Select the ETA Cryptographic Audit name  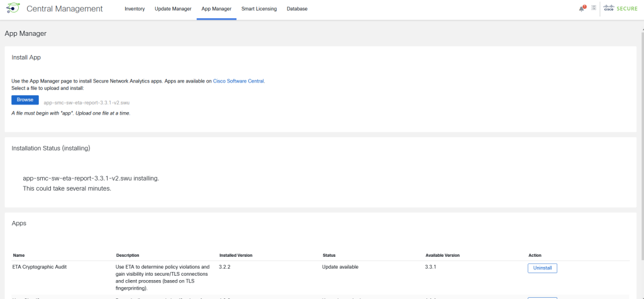(40, 267)
